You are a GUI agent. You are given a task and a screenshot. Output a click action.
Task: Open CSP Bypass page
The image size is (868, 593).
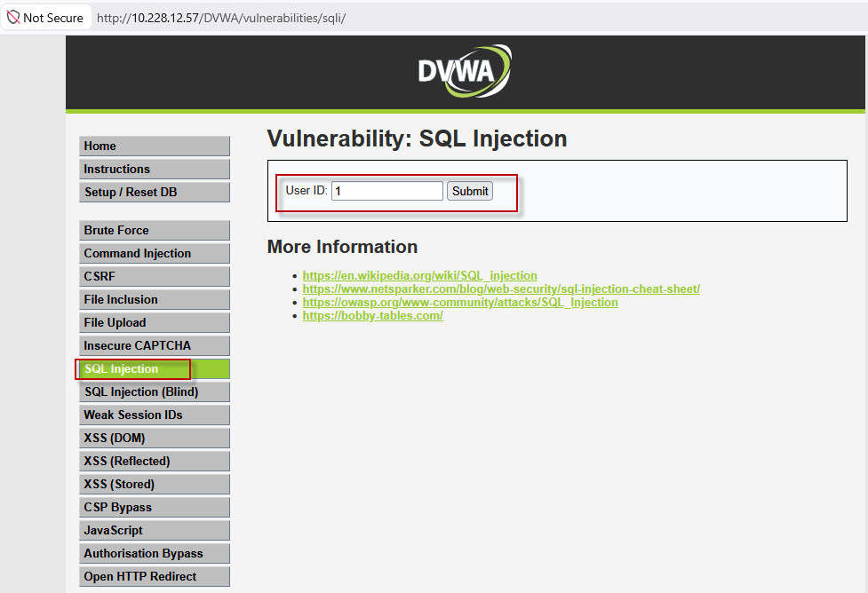click(155, 507)
